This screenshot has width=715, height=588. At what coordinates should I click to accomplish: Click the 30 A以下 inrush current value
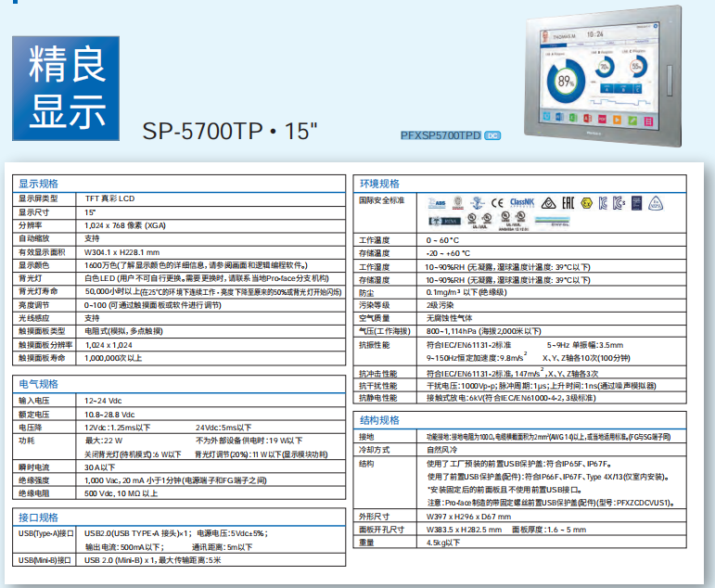pyautogui.click(x=100, y=467)
